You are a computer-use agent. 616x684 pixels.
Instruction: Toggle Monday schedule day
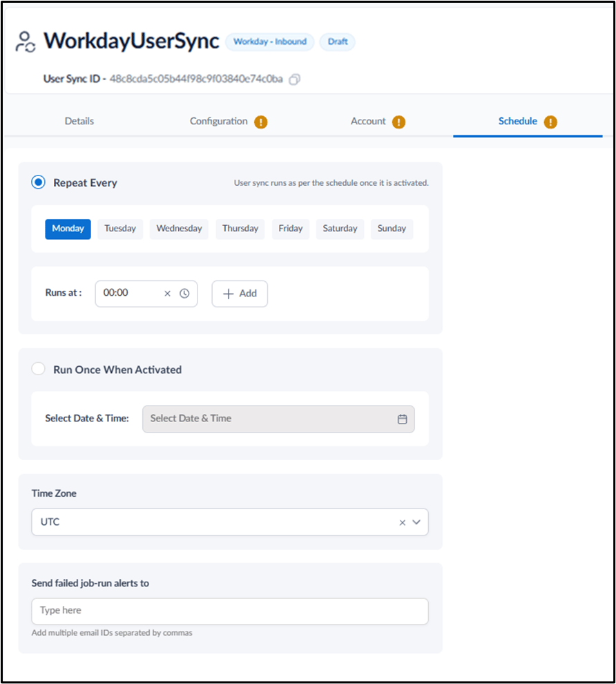tap(68, 229)
